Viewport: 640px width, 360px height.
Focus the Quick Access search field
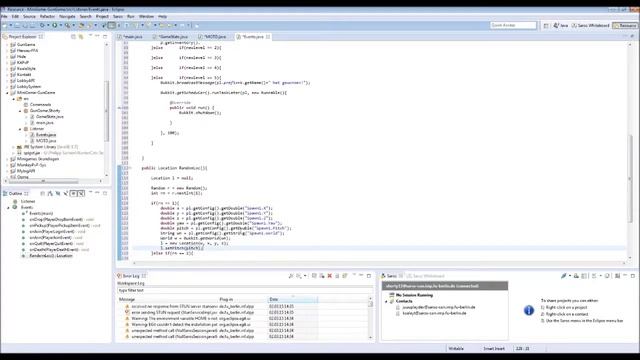[513, 25]
